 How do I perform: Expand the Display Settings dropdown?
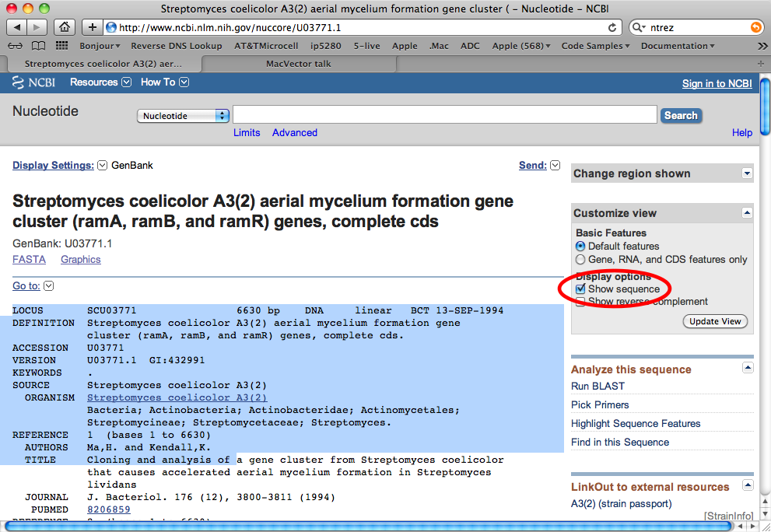tap(101, 165)
